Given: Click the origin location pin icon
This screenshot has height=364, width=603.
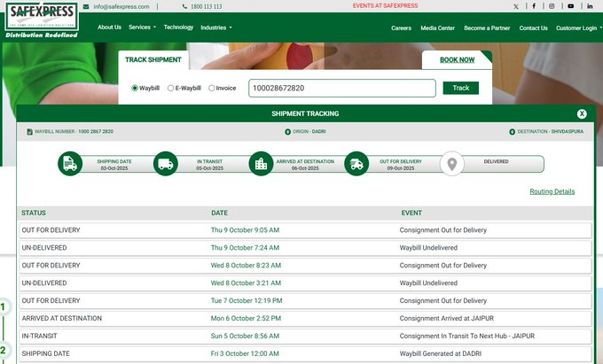Looking at the screenshot, I should pos(287,132).
